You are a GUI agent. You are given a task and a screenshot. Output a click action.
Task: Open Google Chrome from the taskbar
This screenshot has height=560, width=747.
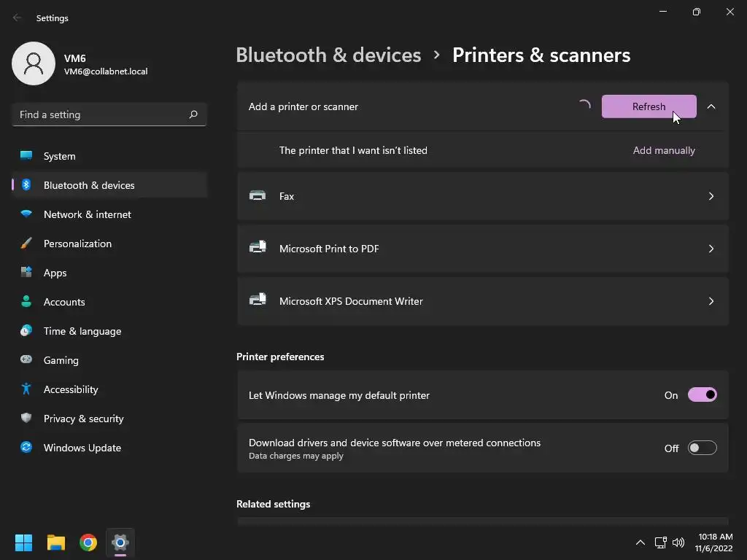88,542
